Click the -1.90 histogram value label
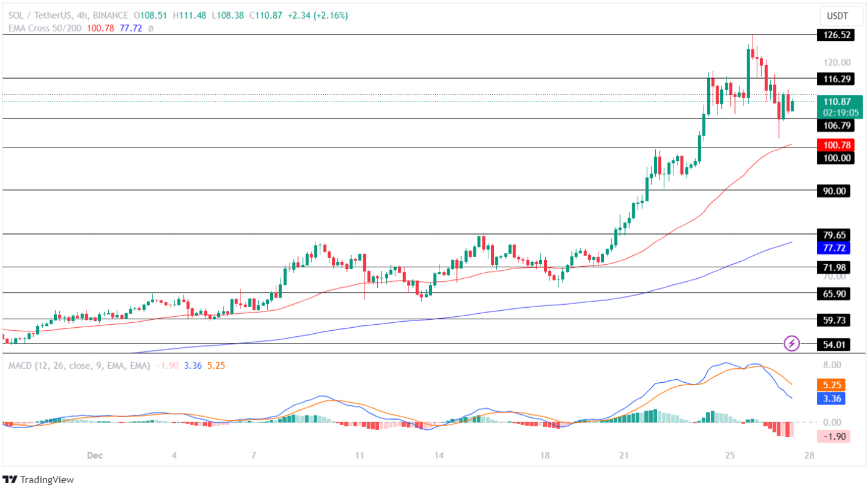 (834, 436)
